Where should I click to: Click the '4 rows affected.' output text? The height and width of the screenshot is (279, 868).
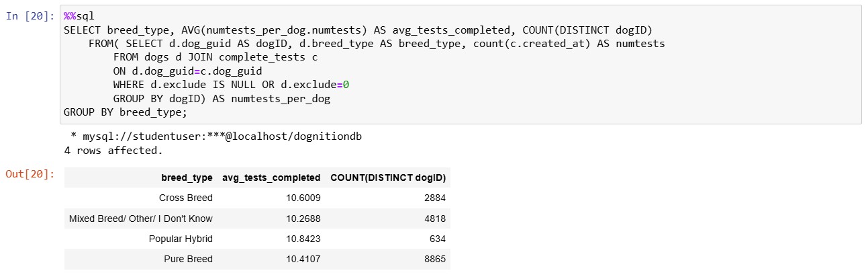click(113, 151)
